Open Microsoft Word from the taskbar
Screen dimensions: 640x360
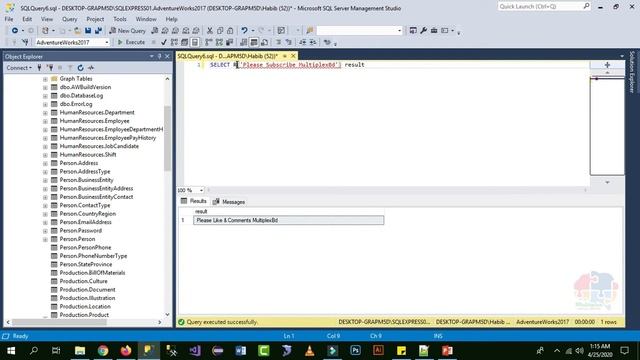click(241, 351)
